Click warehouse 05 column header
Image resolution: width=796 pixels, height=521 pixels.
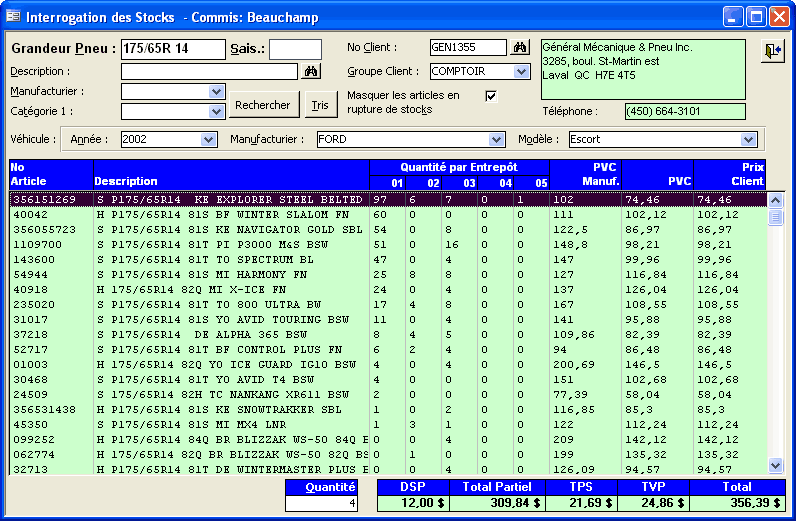coord(532,183)
